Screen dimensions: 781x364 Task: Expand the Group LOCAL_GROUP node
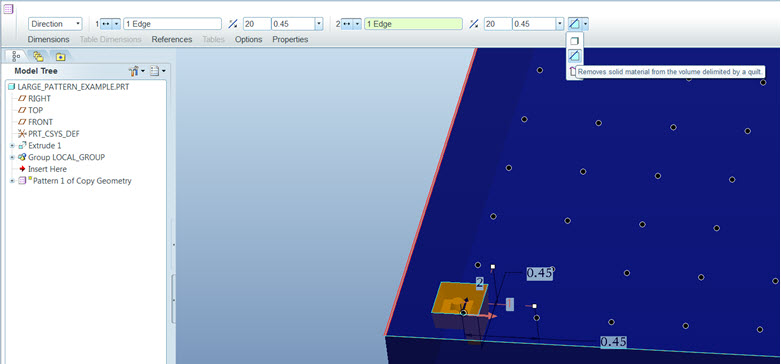(12, 157)
